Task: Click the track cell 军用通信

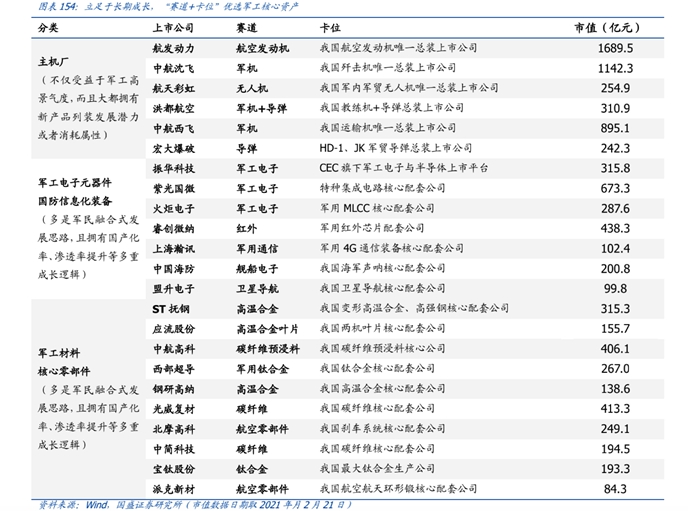Action: (257, 249)
